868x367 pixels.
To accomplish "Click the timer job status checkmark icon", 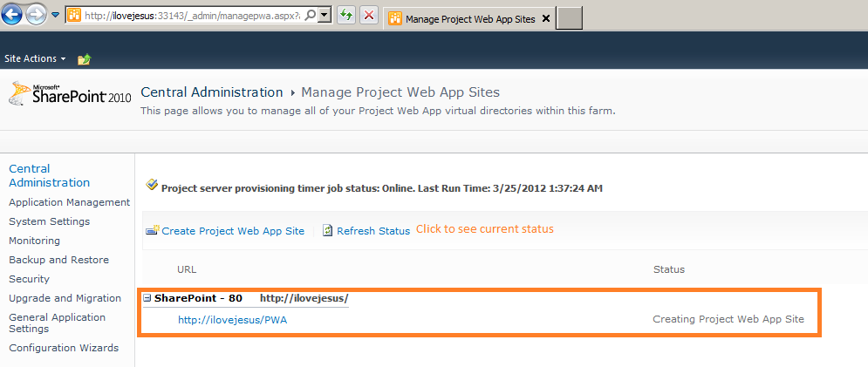I will click(152, 184).
